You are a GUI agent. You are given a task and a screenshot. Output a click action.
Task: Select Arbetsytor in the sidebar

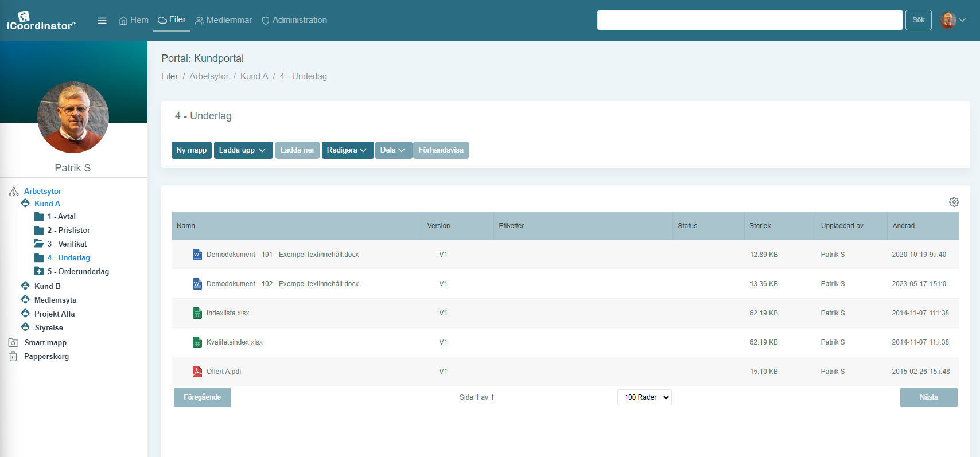tap(42, 191)
